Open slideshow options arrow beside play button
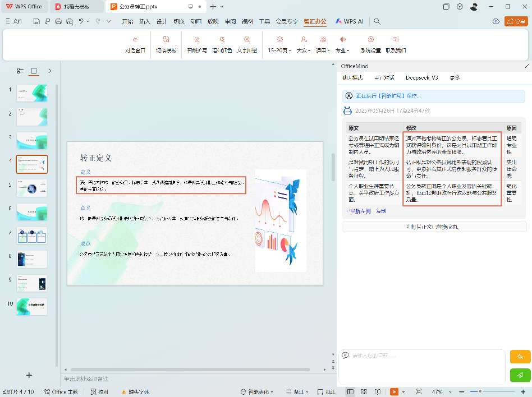The image size is (532, 397). pyautogui.click(x=403, y=392)
